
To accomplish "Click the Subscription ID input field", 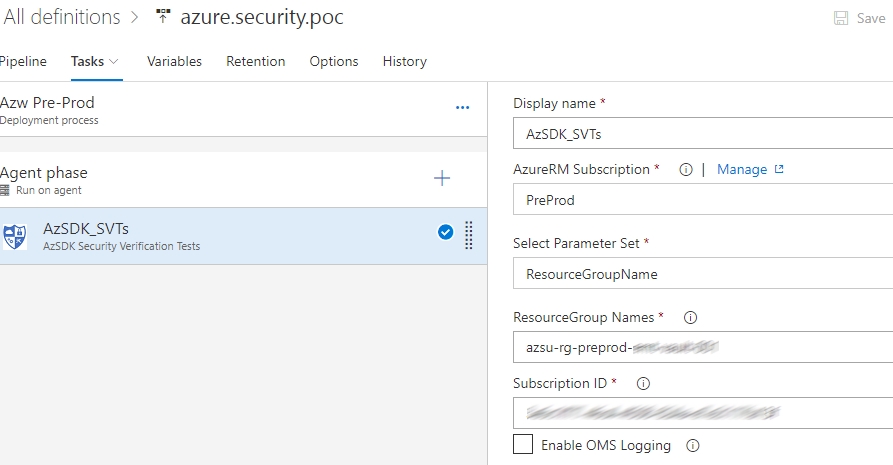I will click(x=703, y=413).
